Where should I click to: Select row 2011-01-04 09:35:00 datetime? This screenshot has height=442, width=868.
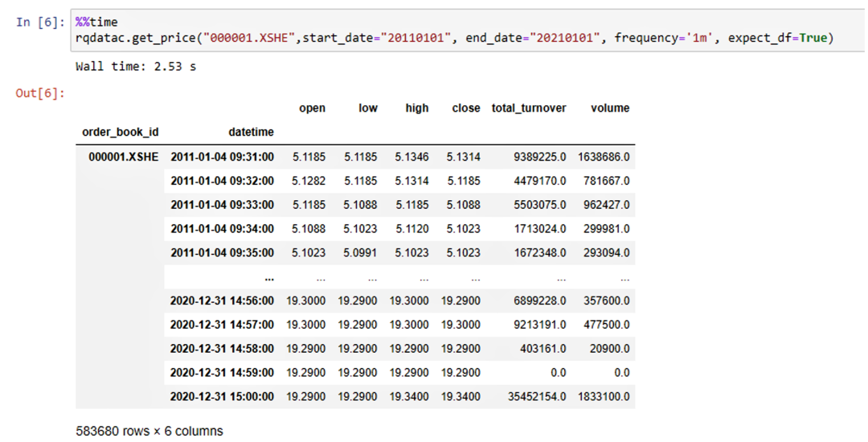coord(222,253)
